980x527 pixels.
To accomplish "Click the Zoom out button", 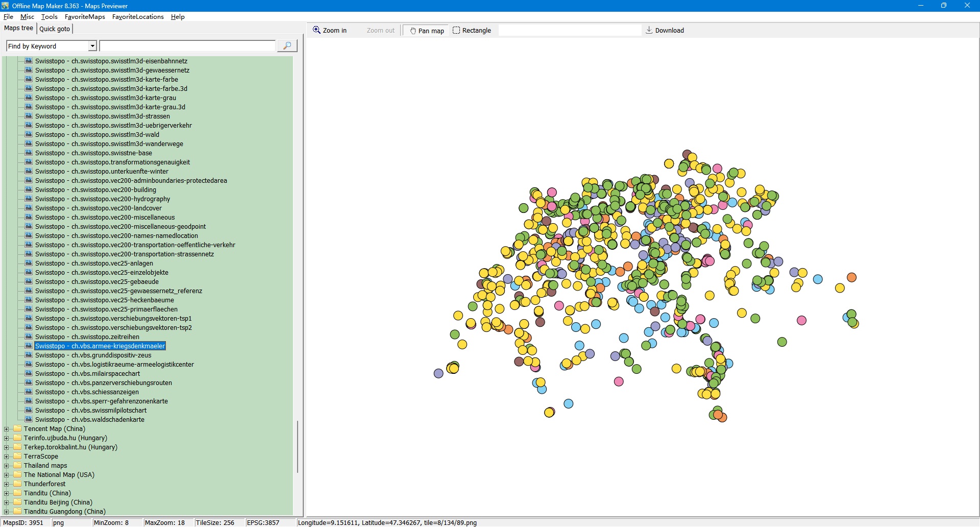I will click(x=380, y=31).
